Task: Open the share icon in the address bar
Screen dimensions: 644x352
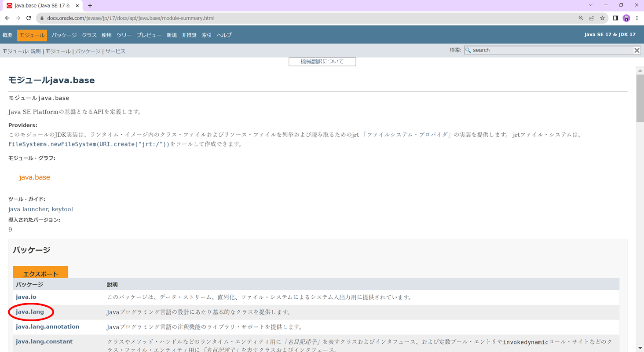Action: pos(592,18)
